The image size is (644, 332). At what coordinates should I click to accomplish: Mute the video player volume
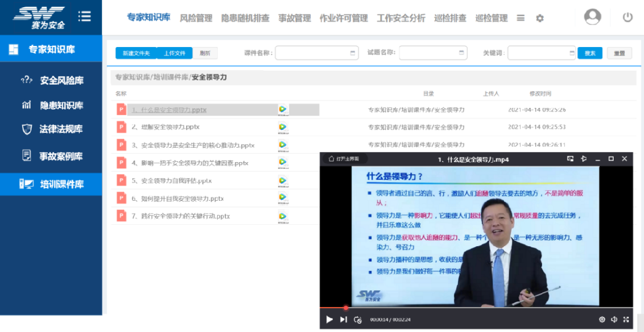pos(614,319)
